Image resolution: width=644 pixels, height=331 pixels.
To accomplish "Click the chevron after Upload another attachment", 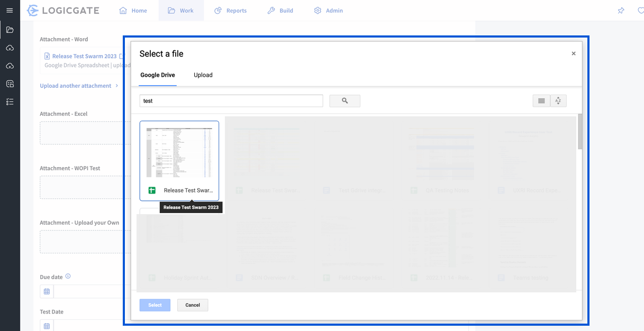I will pyautogui.click(x=116, y=86).
